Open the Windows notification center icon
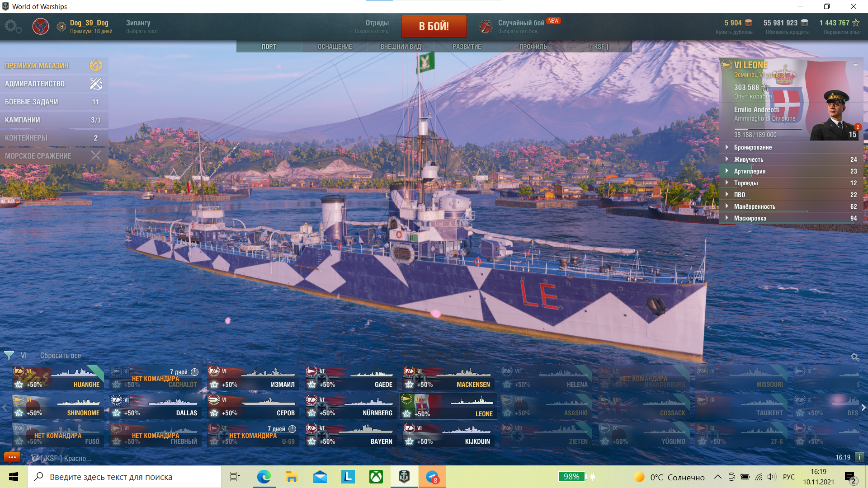Image resolution: width=868 pixels, height=488 pixels. pyautogui.click(x=850, y=477)
